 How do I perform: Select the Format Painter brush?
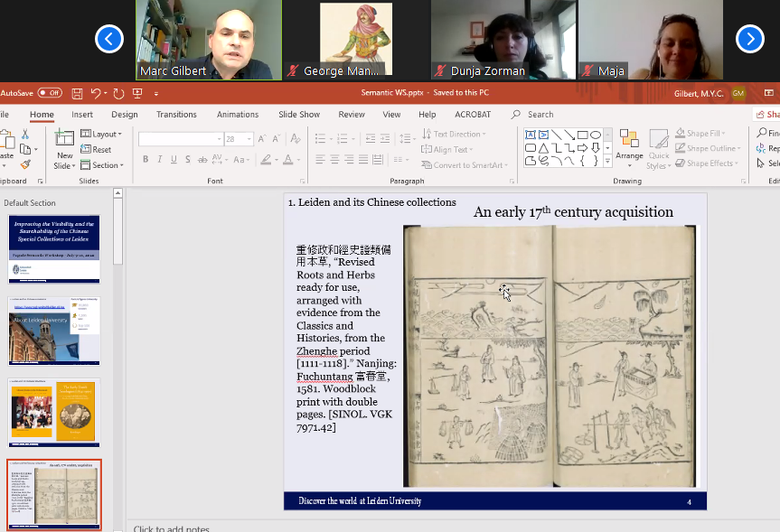pyautogui.click(x=25, y=164)
